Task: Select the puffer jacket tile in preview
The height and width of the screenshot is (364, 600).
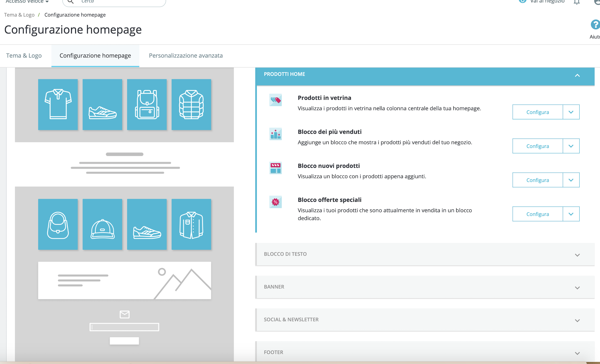Action: (x=191, y=104)
